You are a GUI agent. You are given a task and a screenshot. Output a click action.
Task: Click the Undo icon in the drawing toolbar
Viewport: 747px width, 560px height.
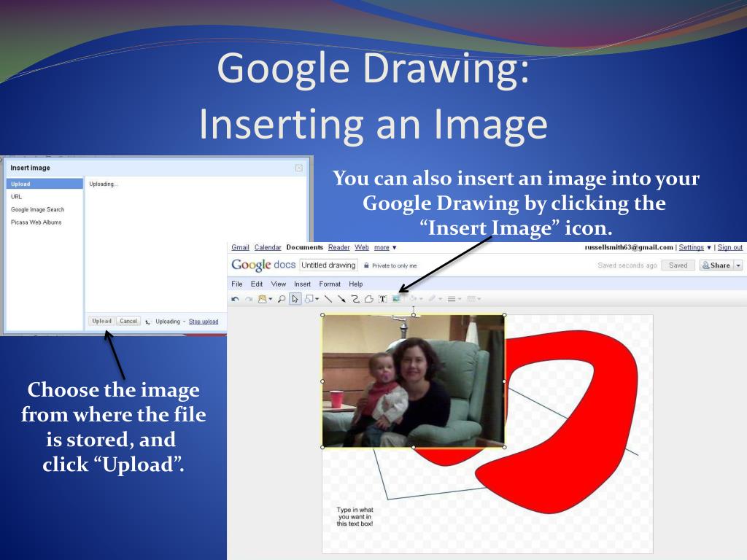point(235,299)
